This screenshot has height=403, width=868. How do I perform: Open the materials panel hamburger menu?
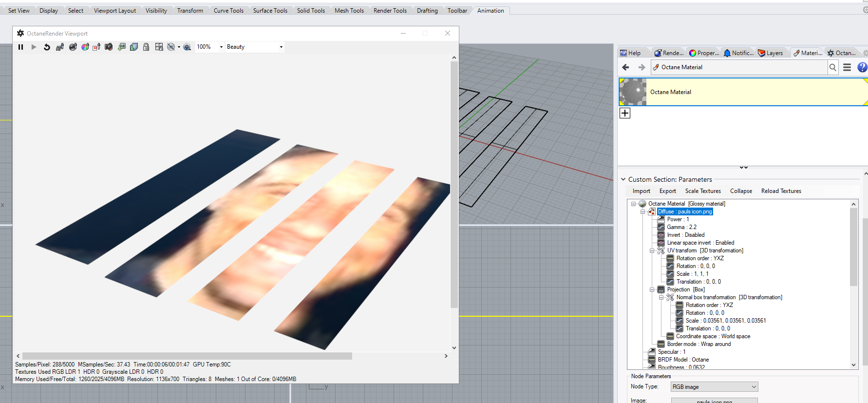(x=847, y=67)
